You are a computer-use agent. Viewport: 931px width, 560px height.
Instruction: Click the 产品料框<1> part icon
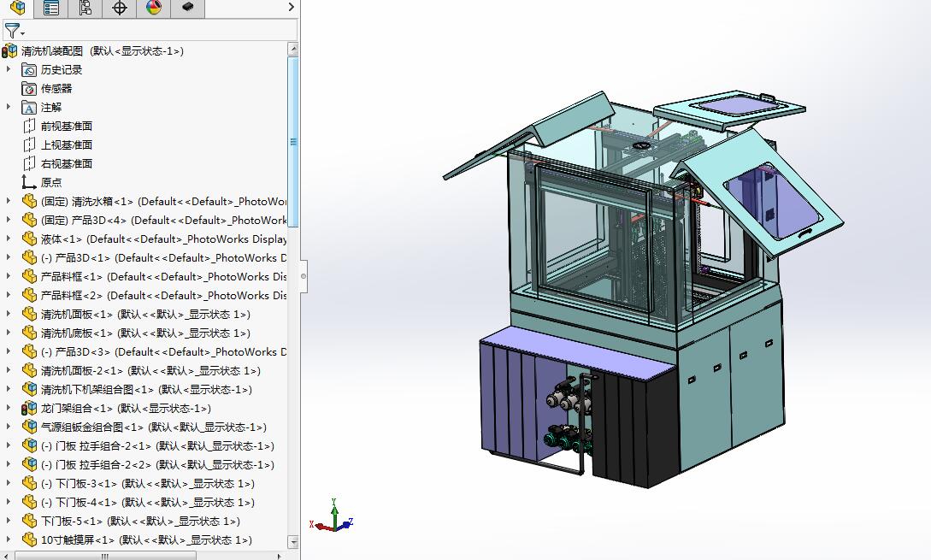29,277
